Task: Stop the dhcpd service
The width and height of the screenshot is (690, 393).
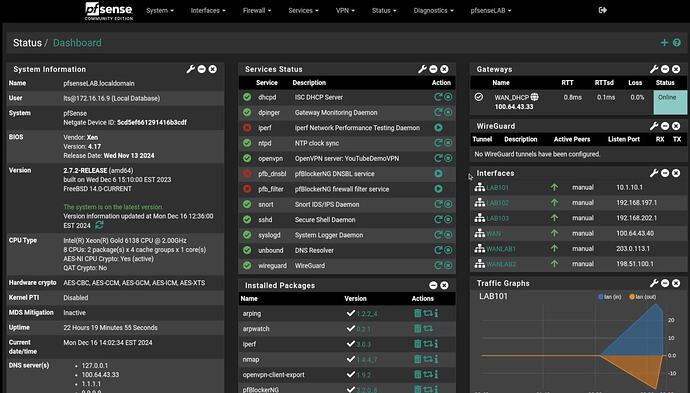Action: 448,97
